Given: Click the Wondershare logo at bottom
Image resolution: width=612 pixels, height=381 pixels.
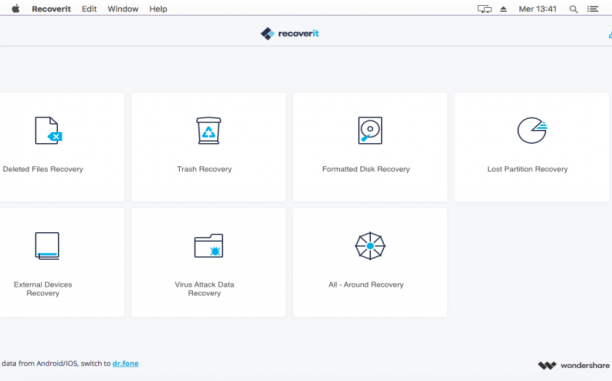Looking at the screenshot, I should coord(573,365).
